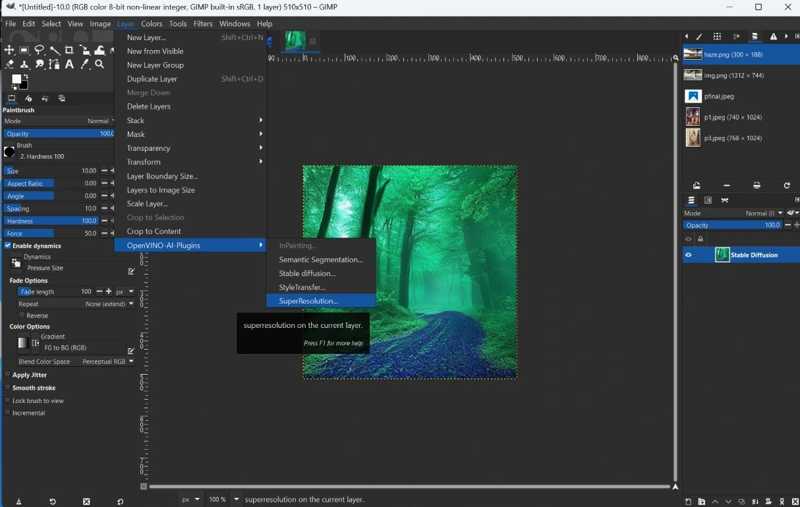Select img.png (1312 × 744) in images list
This screenshot has width=800, height=507.
click(x=741, y=75)
